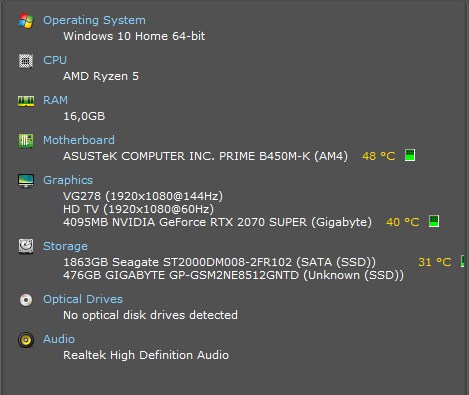
Task: Click the 31 °C Seagate drive temperature
Action: pyautogui.click(x=435, y=262)
